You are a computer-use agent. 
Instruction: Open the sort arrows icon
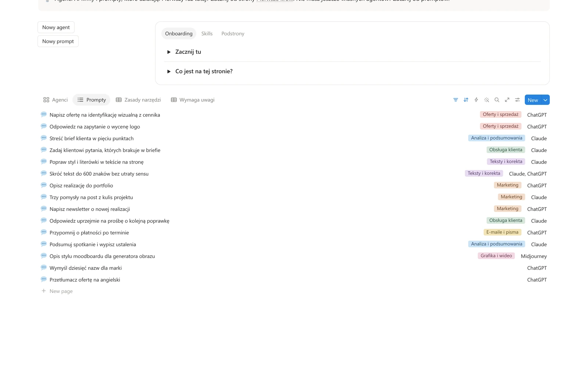tap(466, 100)
